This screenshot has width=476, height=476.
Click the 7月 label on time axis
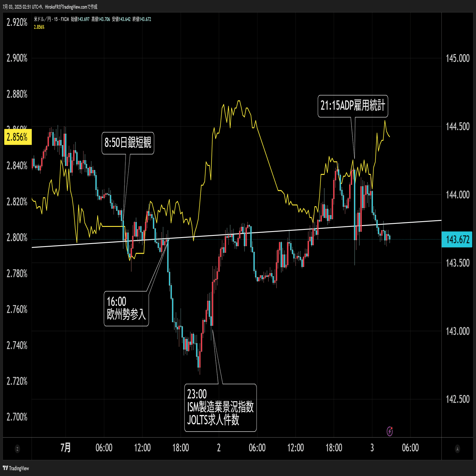point(66,448)
